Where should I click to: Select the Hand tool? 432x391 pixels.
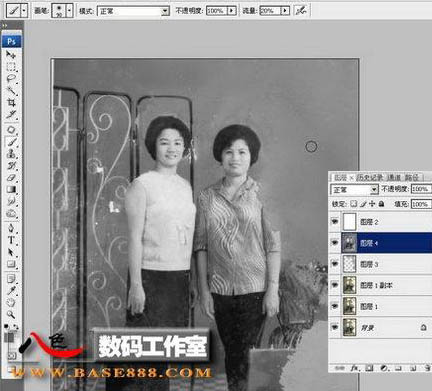[11, 303]
